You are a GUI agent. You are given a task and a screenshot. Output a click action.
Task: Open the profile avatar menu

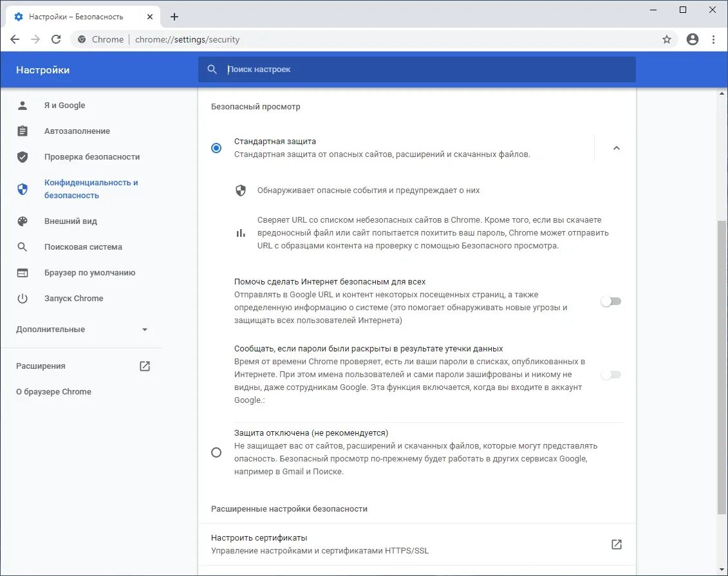pyautogui.click(x=692, y=39)
